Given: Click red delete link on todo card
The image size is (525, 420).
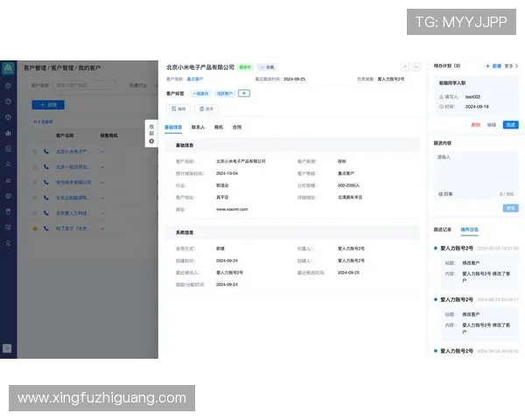Looking at the screenshot, I should click(x=476, y=125).
